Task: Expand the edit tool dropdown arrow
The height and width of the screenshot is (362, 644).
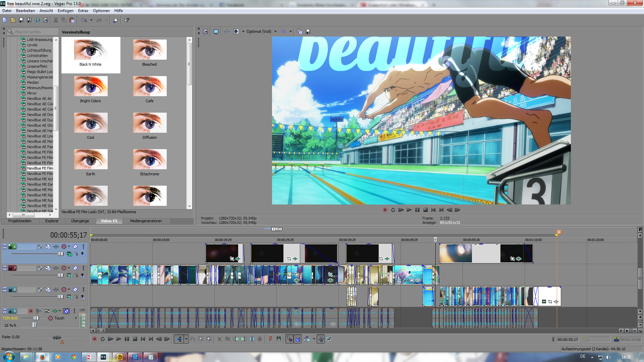Action: [x=186, y=339]
